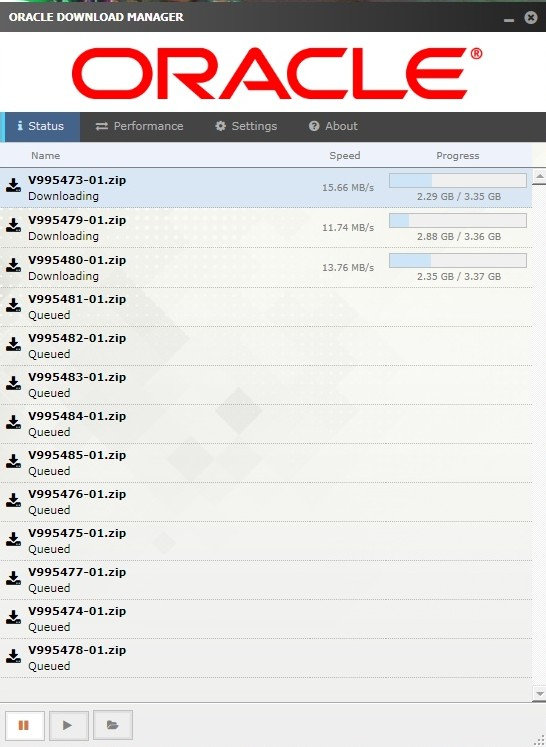This screenshot has width=546, height=747.
Task: Open the About tab
Action: pos(333,126)
